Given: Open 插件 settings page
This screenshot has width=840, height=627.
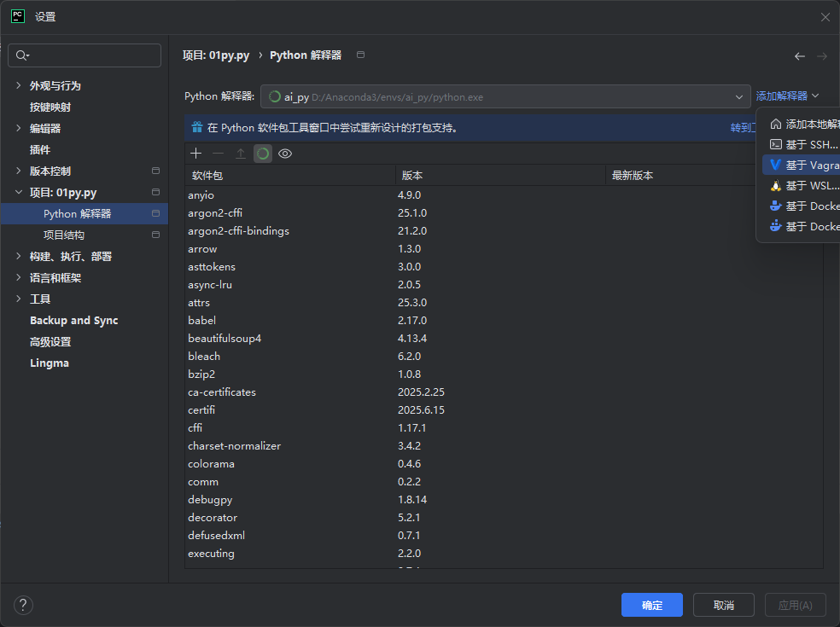Looking at the screenshot, I should pos(40,150).
